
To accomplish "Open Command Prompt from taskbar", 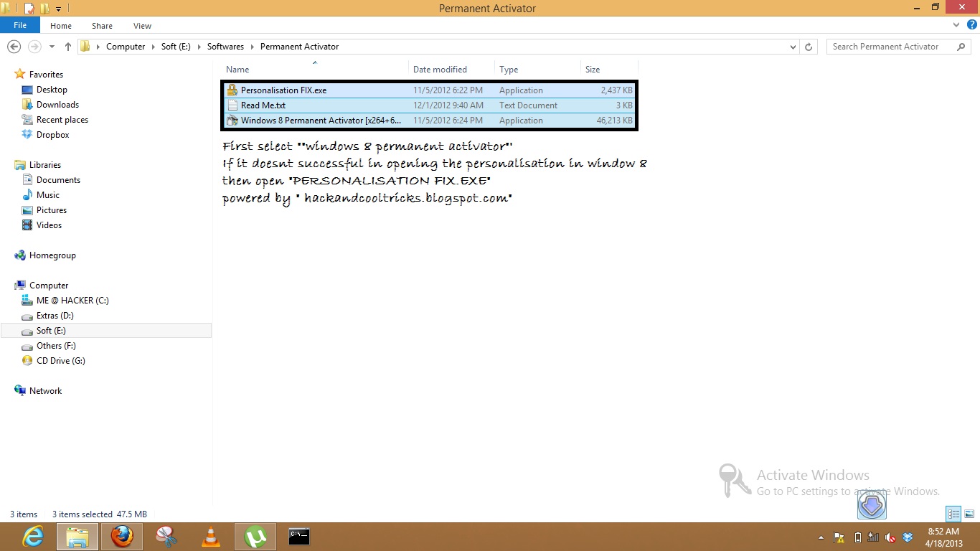I will [x=299, y=537].
